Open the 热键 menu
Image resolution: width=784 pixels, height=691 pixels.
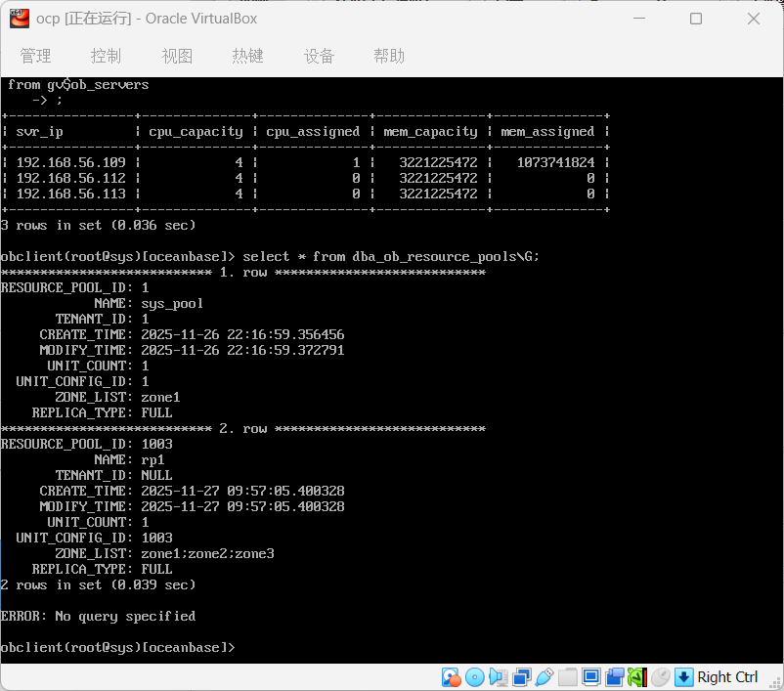(247, 56)
